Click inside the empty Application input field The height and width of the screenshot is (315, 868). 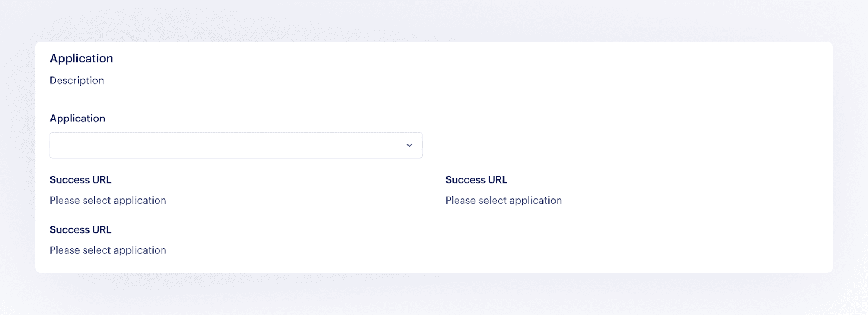pos(217,145)
